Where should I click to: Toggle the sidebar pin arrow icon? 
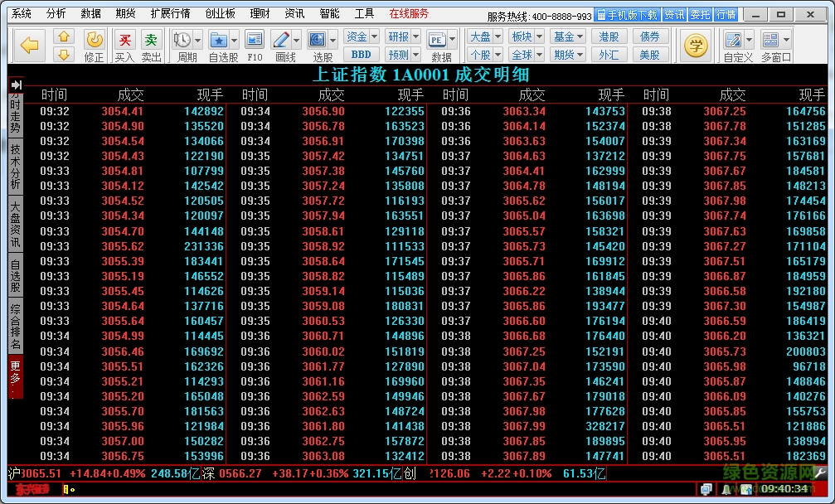[16, 85]
